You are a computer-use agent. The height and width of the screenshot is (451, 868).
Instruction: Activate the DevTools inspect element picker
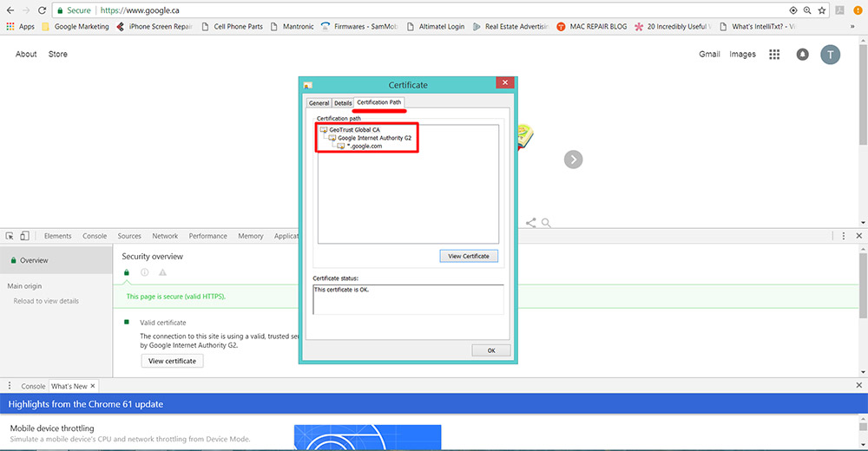point(10,236)
